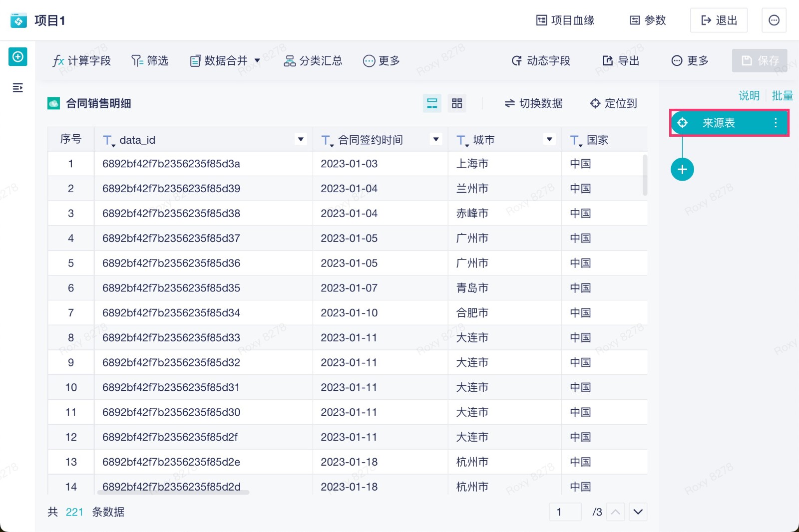The width and height of the screenshot is (799, 532).
Task: Open the 城市 column dropdown
Action: tap(549, 139)
